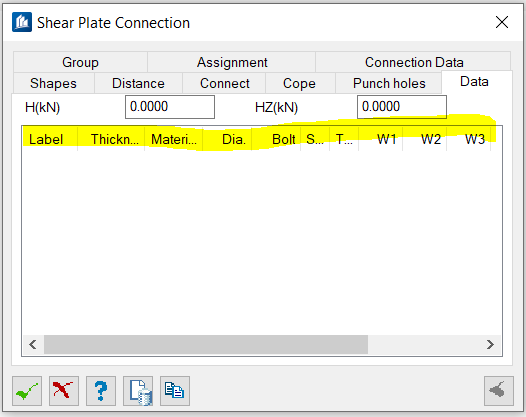Click the green checkmark OK icon
Screen dimensions: 526x417
point(27,391)
